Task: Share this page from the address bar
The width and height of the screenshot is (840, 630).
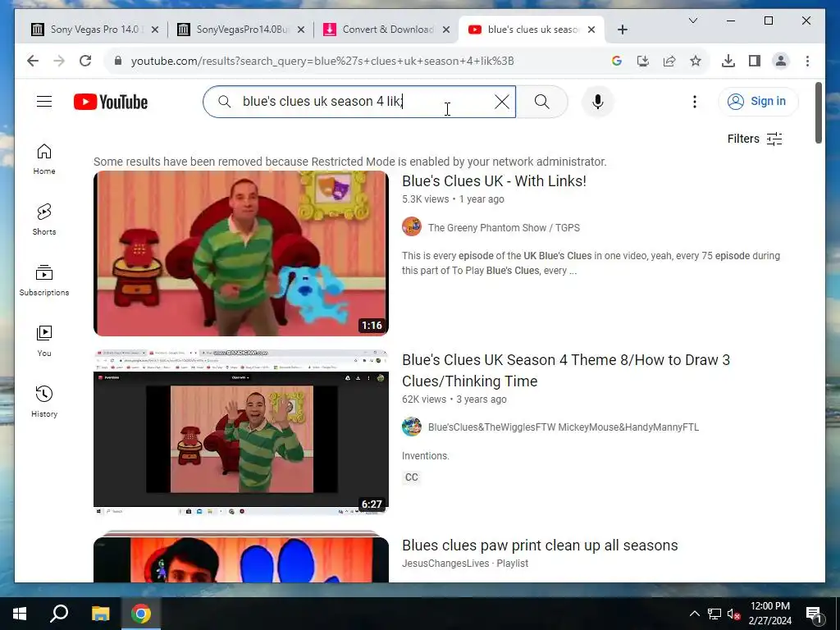Action: point(669,61)
